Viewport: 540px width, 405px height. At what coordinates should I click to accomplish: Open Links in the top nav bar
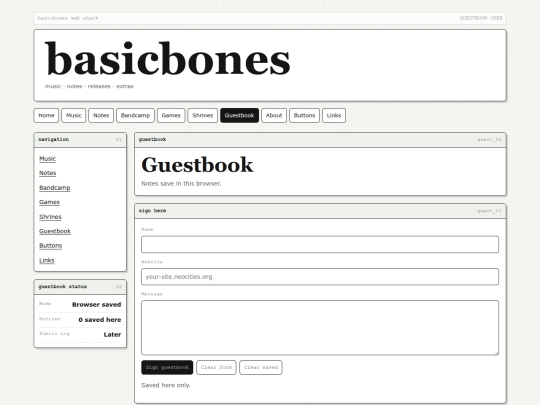pyautogui.click(x=334, y=115)
